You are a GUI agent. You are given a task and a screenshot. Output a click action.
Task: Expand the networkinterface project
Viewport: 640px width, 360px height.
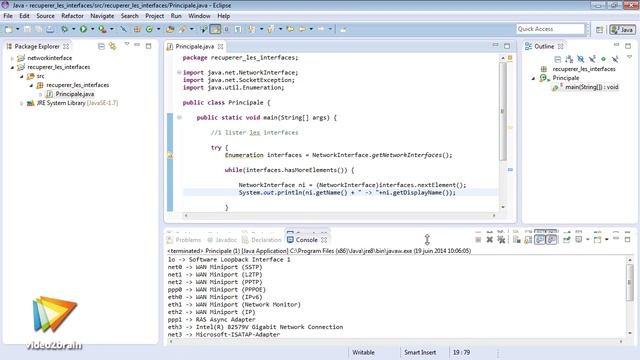[x=12, y=58]
